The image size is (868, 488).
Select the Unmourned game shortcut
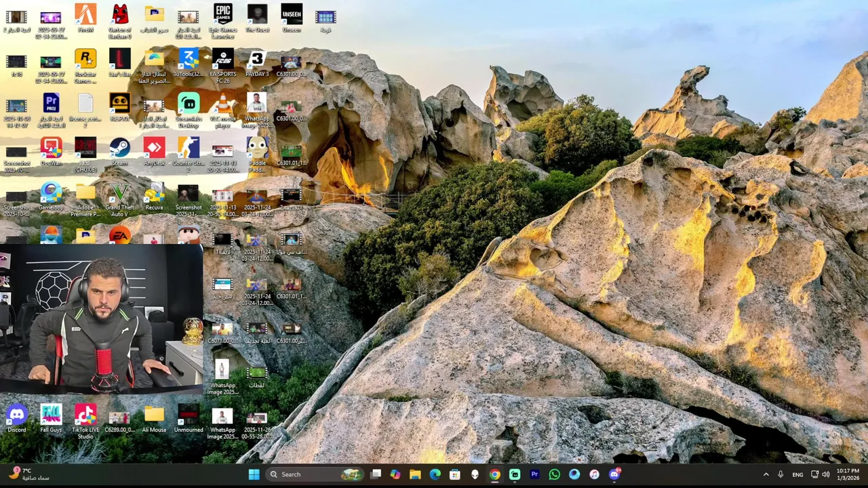click(189, 419)
